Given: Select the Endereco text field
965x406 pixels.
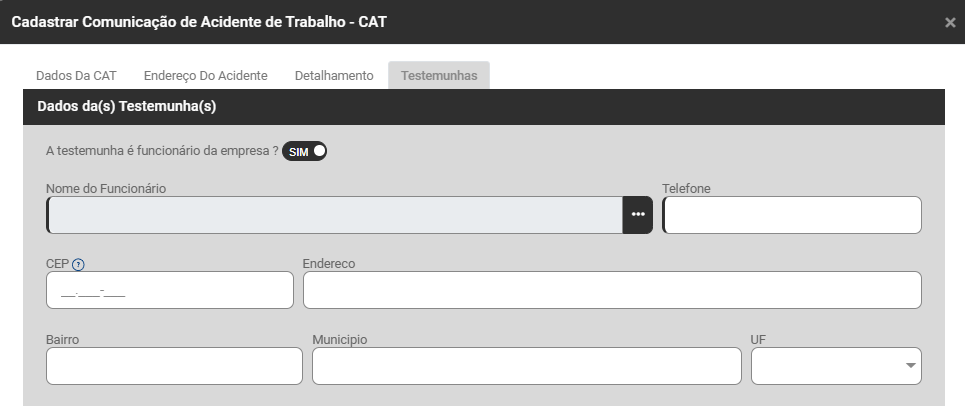Looking at the screenshot, I should tap(611, 290).
